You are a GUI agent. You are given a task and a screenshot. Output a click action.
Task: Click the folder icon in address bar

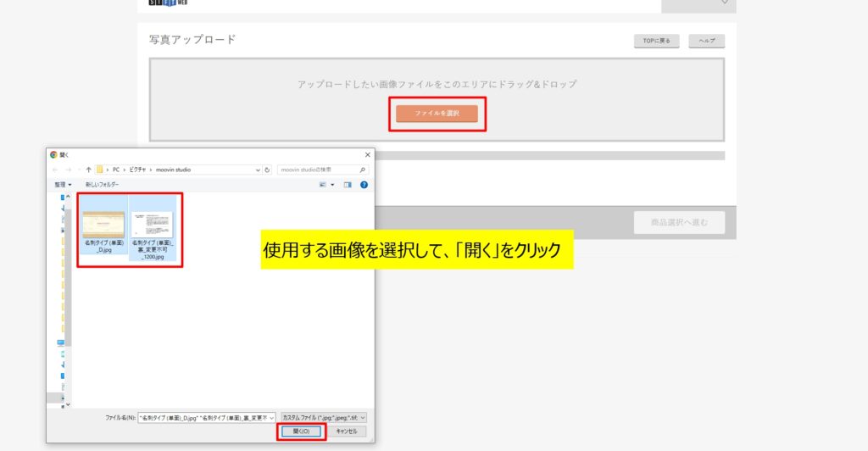click(100, 170)
